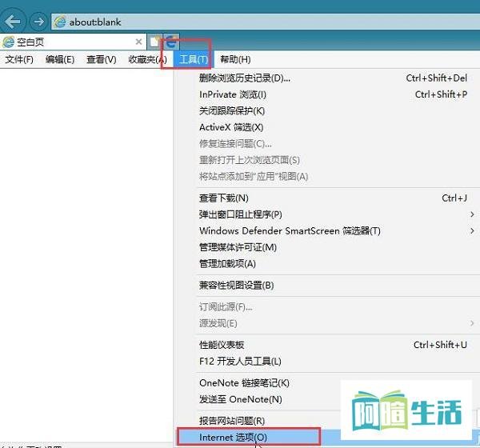Click 订阅此源(F)... entry

(x=327, y=307)
